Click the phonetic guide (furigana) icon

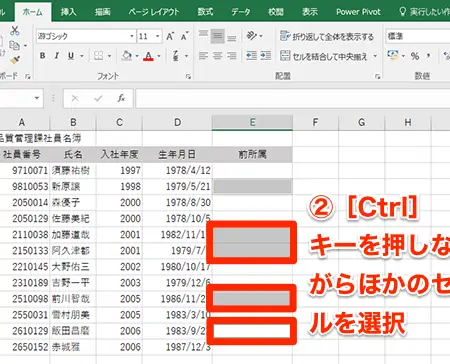pyautogui.click(x=176, y=56)
